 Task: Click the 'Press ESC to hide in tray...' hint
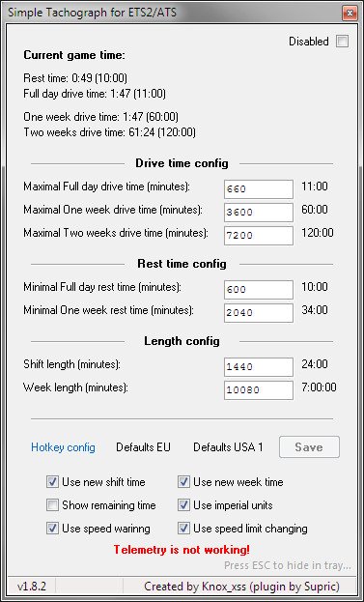(x=288, y=565)
